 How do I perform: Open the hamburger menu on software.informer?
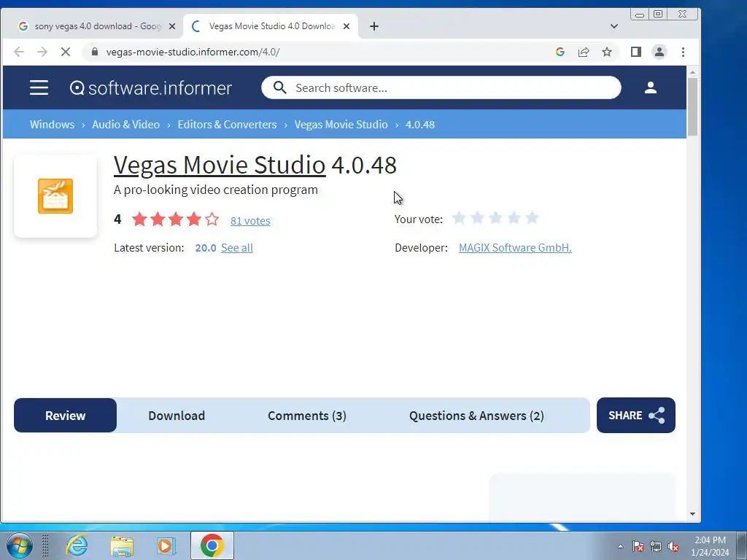pyautogui.click(x=39, y=87)
